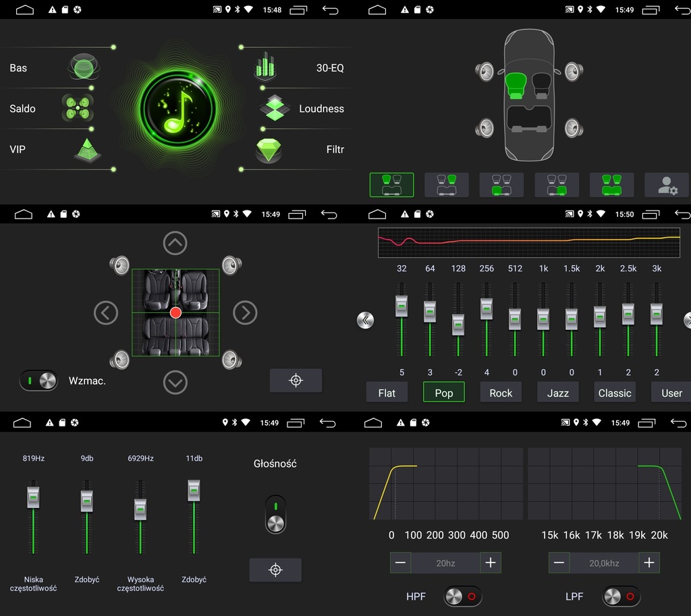Screen dimensions: 691x616
Task: Shift balance right with the right chevron
Action: click(245, 312)
